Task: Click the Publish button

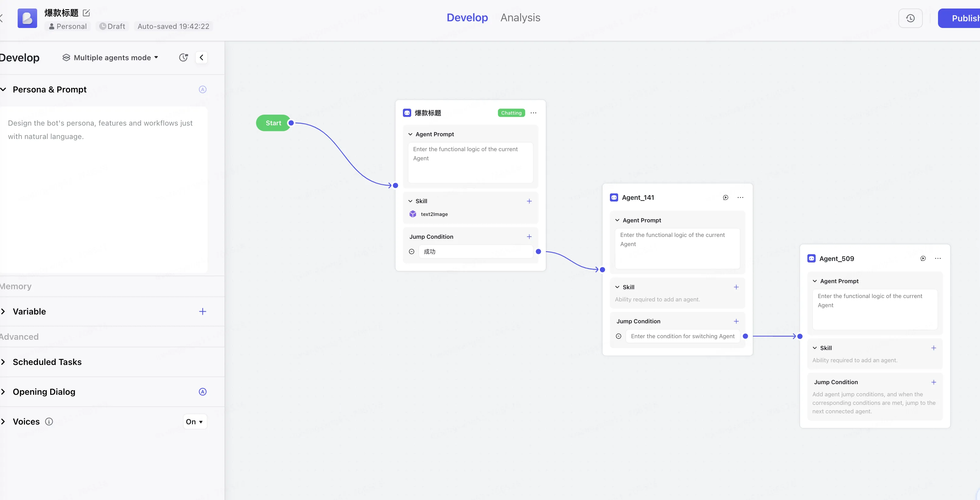Action: coord(959,18)
